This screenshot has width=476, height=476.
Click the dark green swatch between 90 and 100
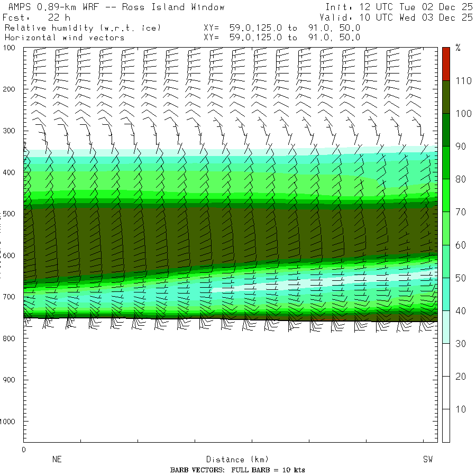(446, 130)
